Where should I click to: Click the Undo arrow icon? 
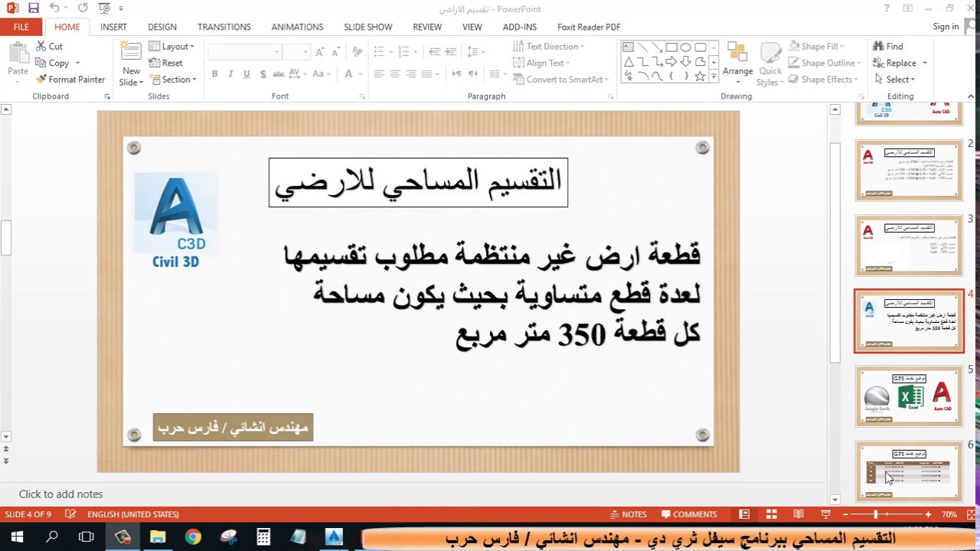54,8
